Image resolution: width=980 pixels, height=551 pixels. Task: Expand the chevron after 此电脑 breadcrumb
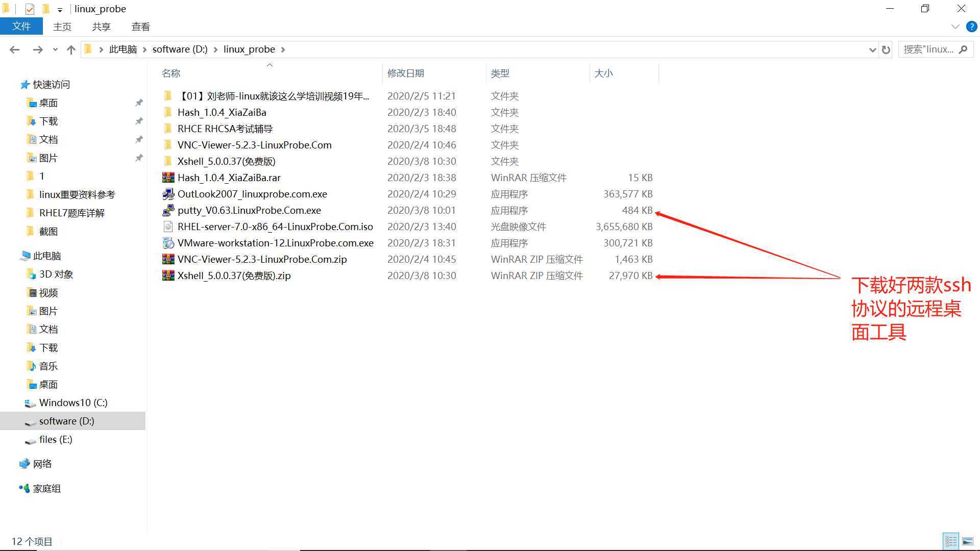[145, 49]
